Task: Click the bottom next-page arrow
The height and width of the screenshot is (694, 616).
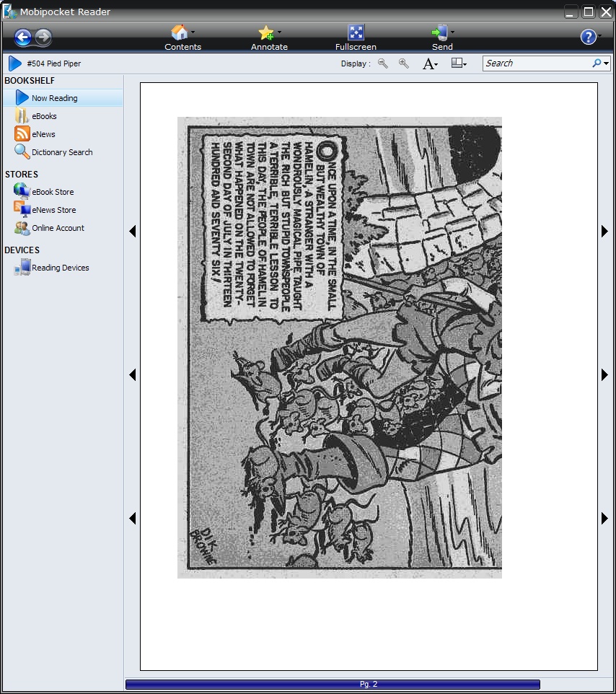Action: (604, 518)
